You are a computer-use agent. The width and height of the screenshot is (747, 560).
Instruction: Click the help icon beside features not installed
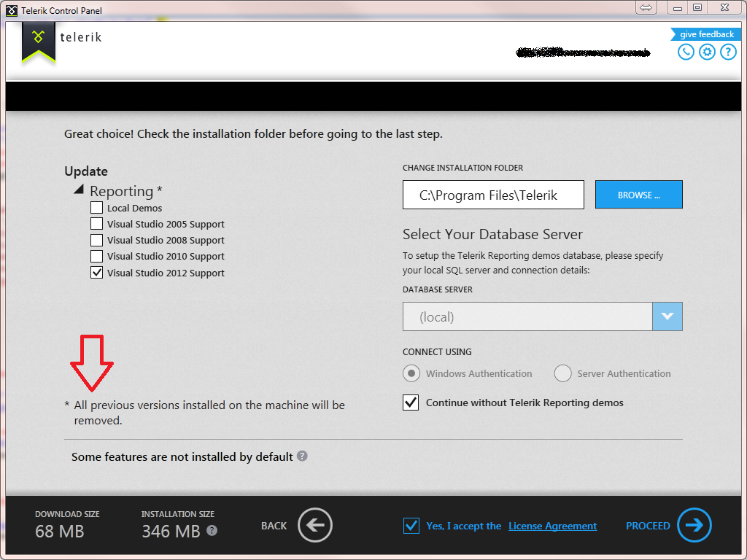click(302, 456)
